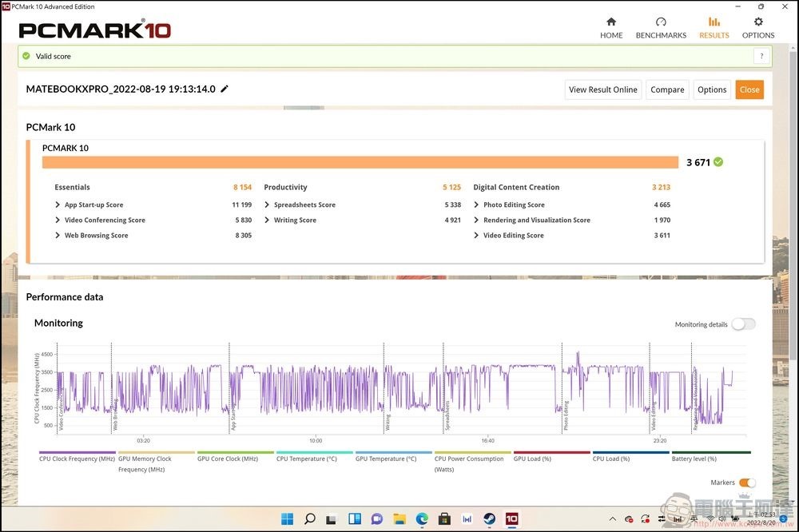Go to Benchmarks gauge icon
The width and height of the screenshot is (799, 532).
click(x=661, y=22)
